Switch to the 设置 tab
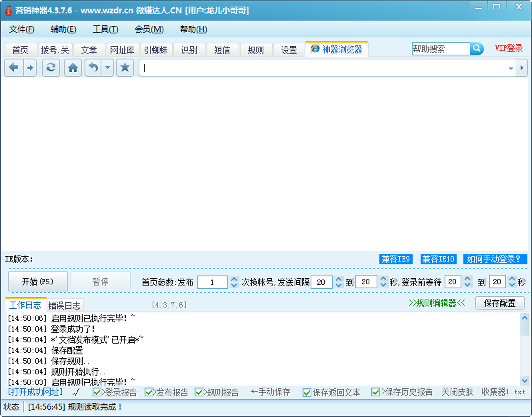 (x=289, y=50)
